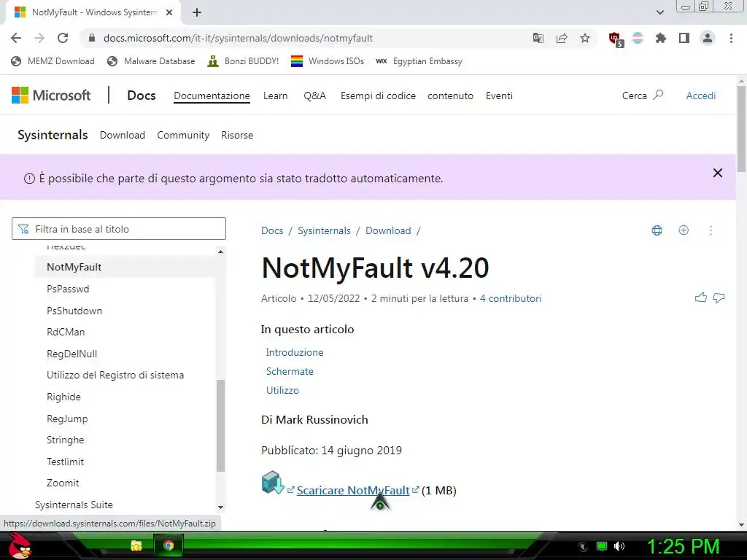Open the Community sub-navigation item
Screen dimensions: 747x560
pyautogui.click(x=183, y=135)
